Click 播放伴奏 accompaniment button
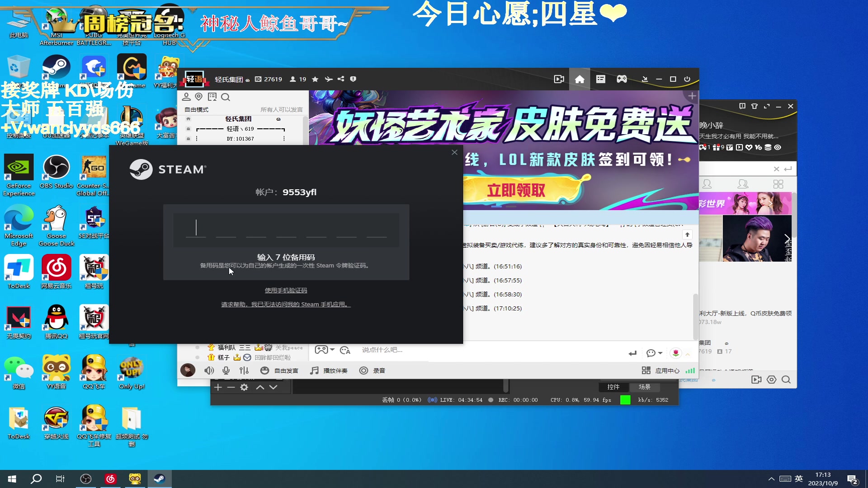Image resolution: width=868 pixels, height=488 pixels. point(329,371)
